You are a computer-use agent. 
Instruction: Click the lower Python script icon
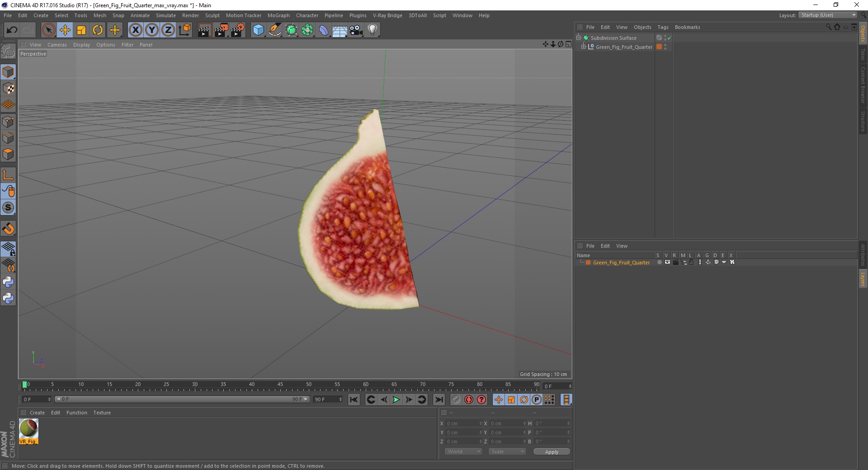coord(8,298)
